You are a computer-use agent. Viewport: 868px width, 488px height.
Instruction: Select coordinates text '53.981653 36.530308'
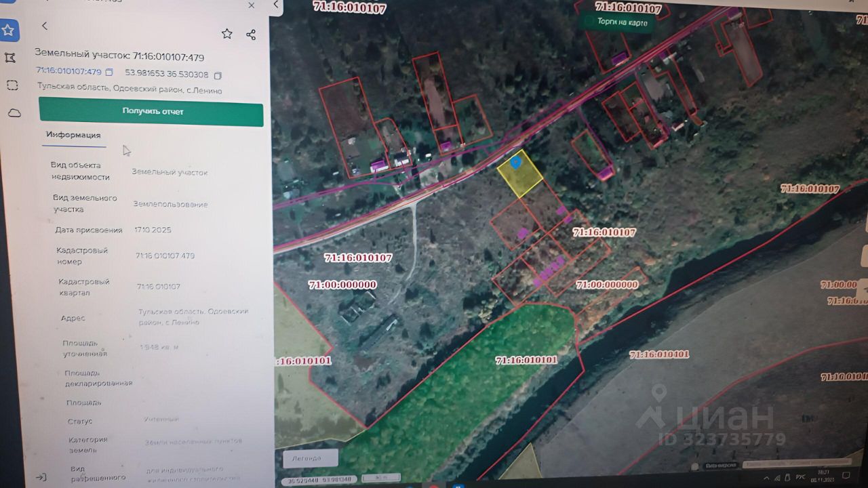pyautogui.click(x=167, y=73)
